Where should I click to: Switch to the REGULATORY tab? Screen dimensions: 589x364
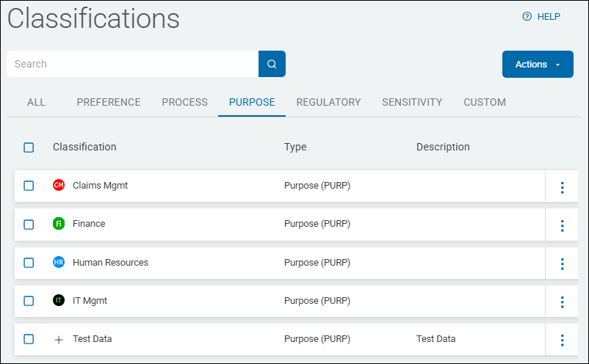coord(328,103)
